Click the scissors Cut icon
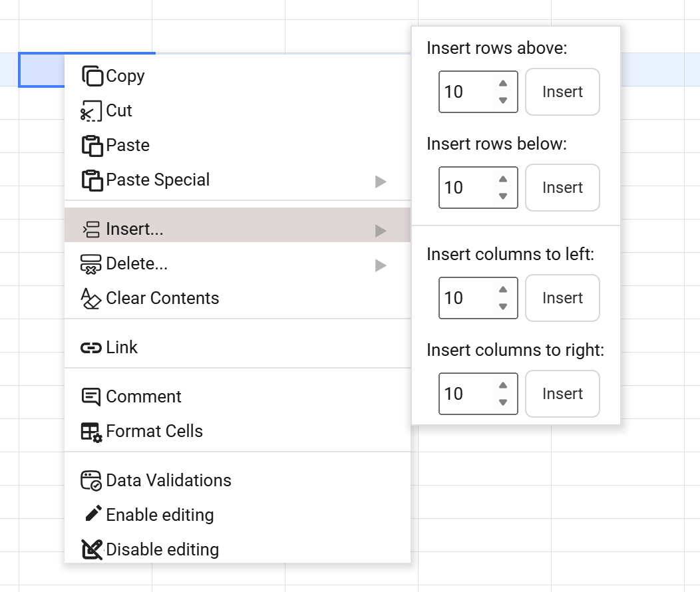 point(91,111)
